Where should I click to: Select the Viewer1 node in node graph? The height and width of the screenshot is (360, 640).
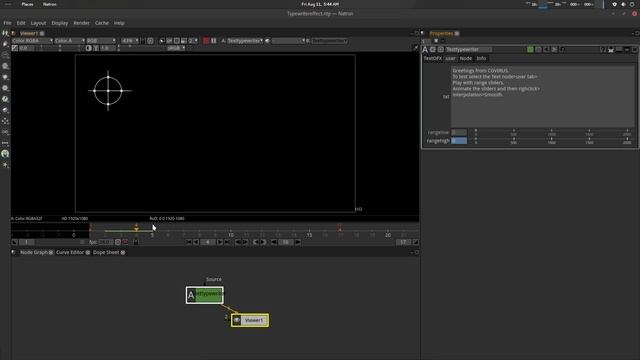[250, 320]
